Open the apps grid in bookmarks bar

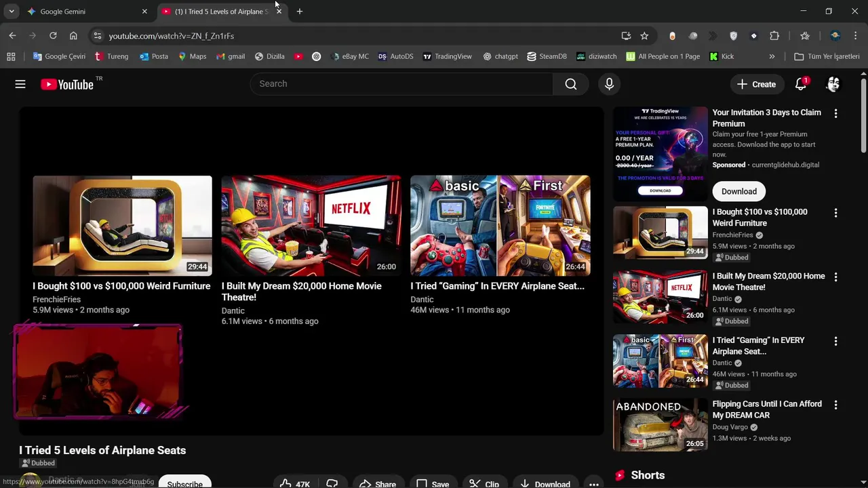(11, 56)
